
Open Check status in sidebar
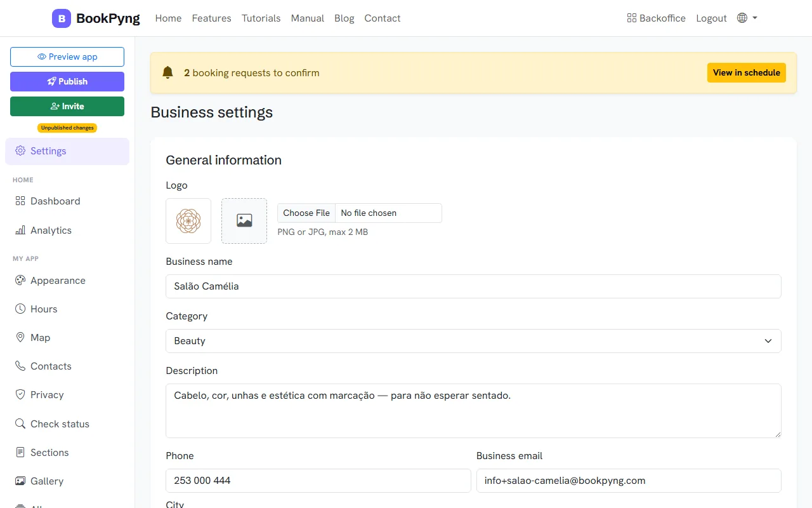tap(67, 424)
